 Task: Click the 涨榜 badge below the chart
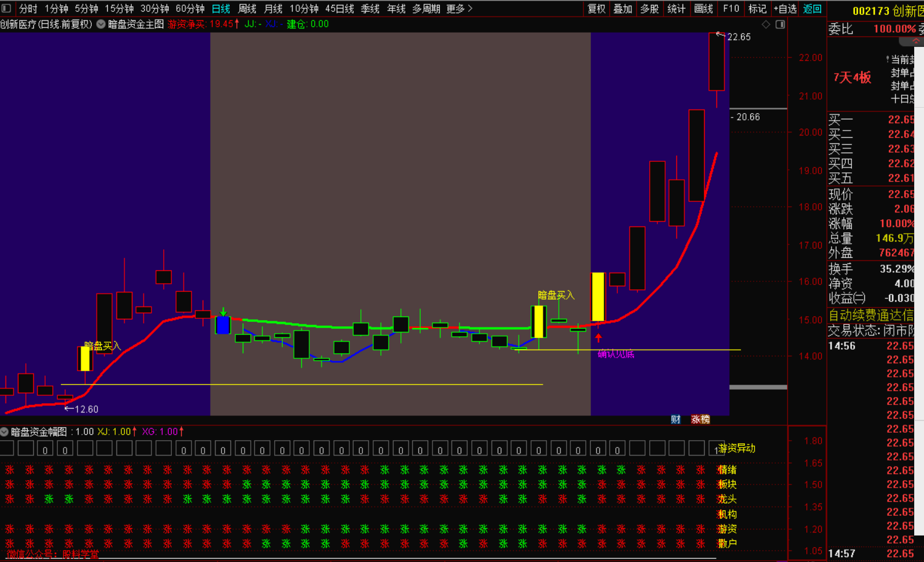click(x=700, y=419)
